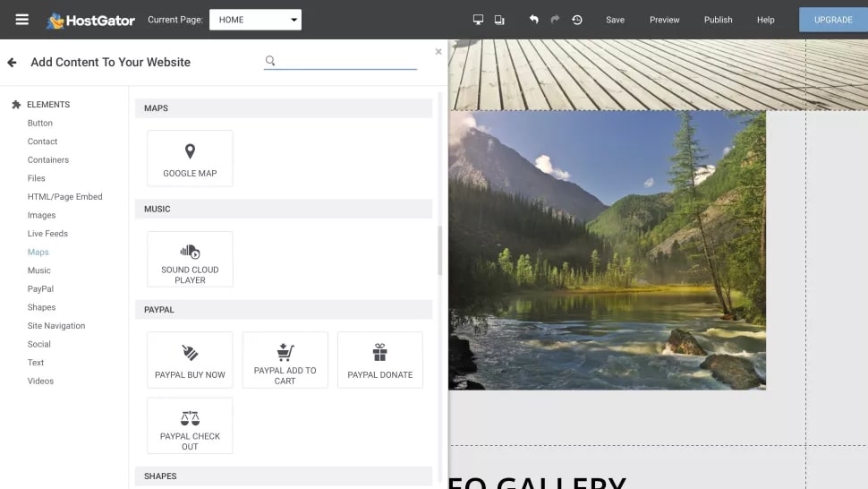The width and height of the screenshot is (868, 489).
Task: Select PayPal in the sidebar list
Action: (x=40, y=288)
